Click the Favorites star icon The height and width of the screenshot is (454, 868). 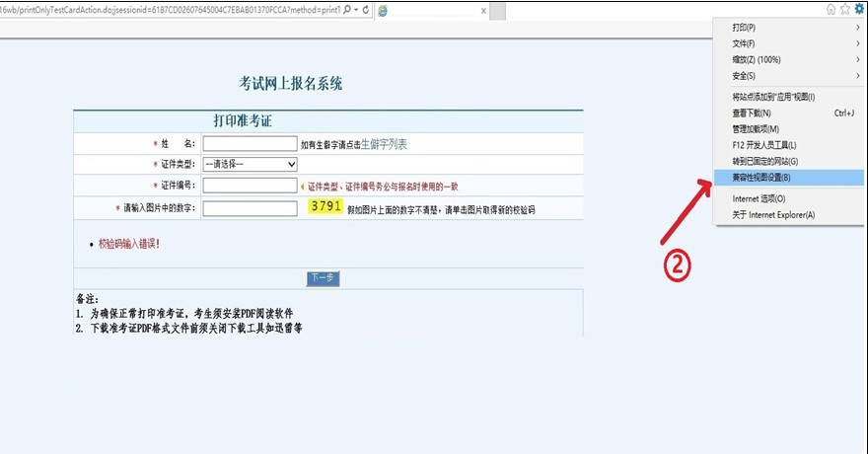tap(845, 9)
